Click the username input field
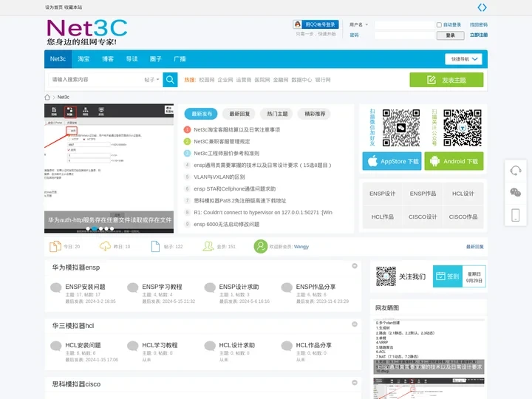532x399 pixels. coord(404,25)
